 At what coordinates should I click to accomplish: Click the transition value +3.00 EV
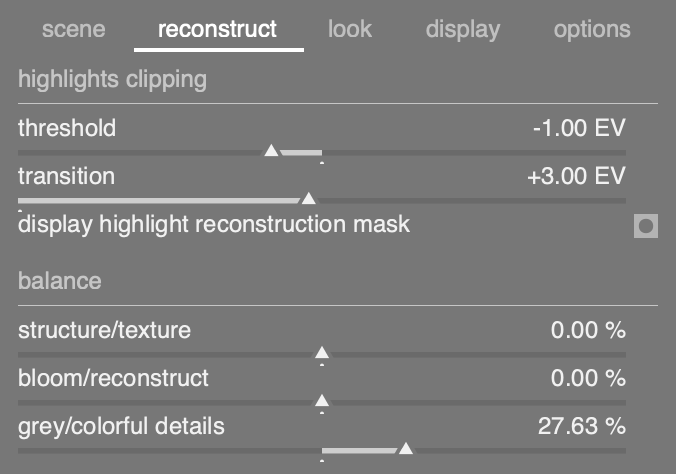tap(576, 176)
